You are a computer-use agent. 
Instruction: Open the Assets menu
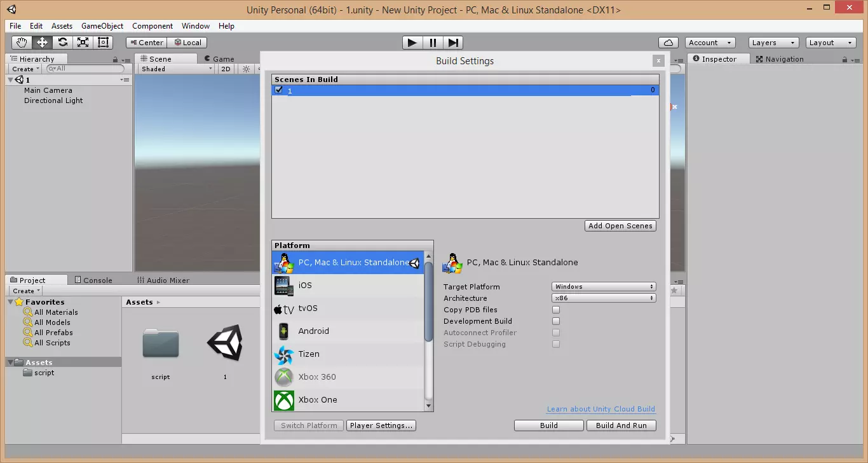pyautogui.click(x=62, y=26)
